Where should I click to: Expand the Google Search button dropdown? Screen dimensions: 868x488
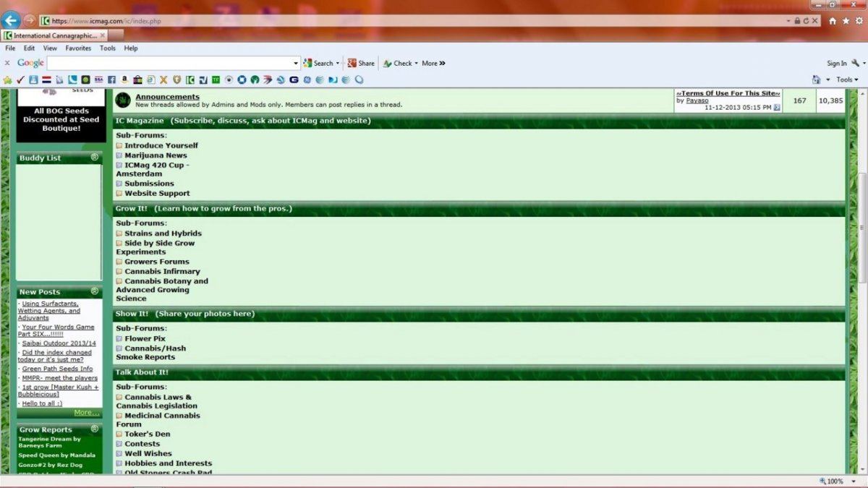click(338, 64)
